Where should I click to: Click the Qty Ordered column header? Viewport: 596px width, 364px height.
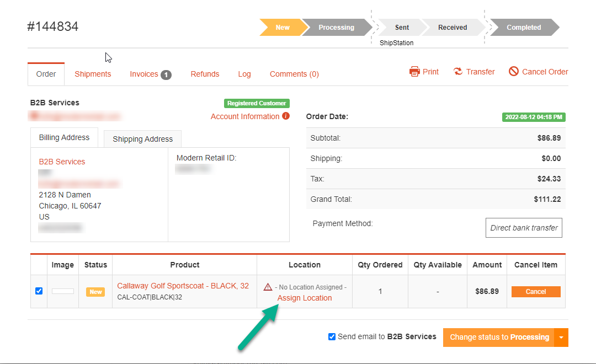pyautogui.click(x=380, y=265)
